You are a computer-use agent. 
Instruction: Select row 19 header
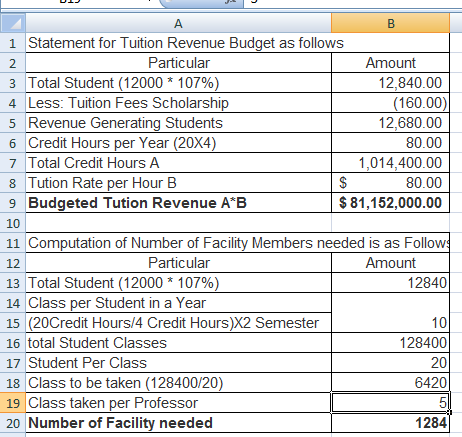click(13, 403)
